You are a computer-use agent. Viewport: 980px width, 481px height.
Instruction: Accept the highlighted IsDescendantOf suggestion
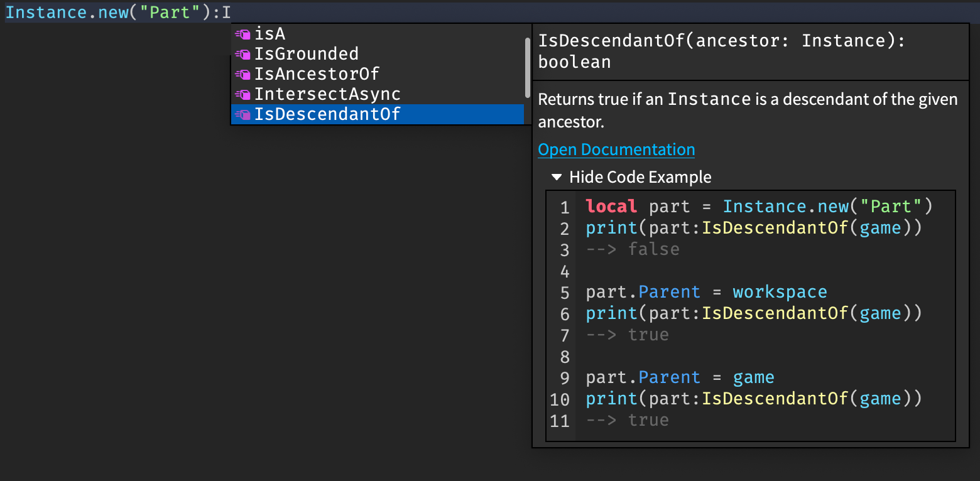[327, 114]
